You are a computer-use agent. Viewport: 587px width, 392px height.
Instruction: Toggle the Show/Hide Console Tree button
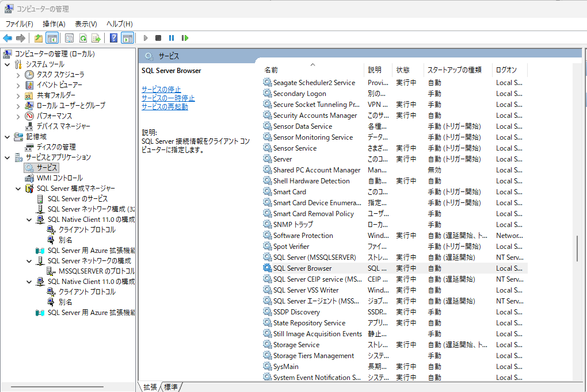pyautogui.click(x=52, y=38)
